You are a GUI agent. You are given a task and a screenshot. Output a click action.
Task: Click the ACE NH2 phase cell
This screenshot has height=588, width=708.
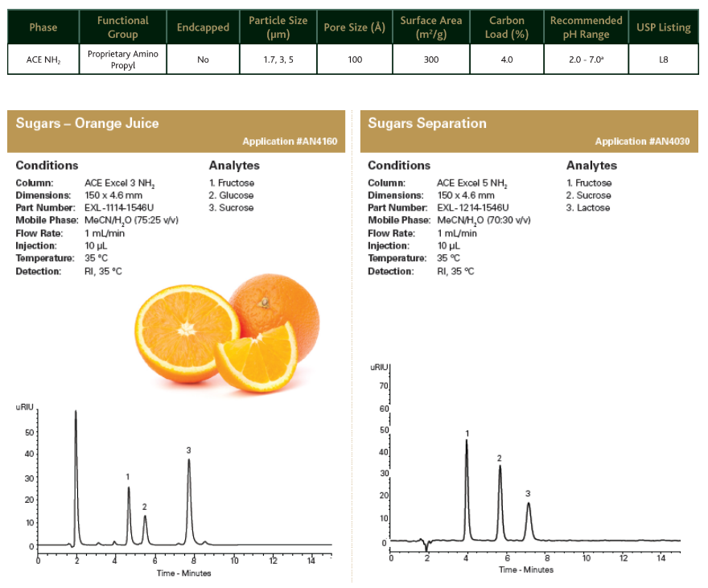tap(43, 60)
